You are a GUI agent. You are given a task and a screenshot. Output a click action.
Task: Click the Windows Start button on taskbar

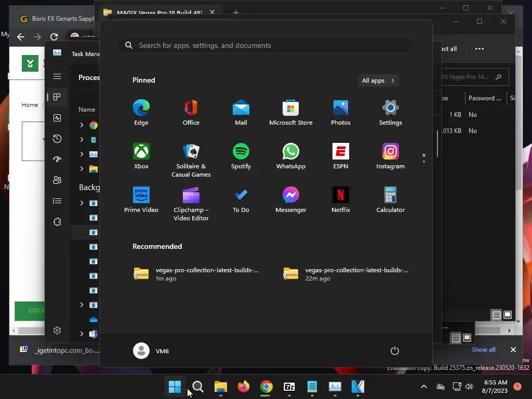[x=175, y=387]
